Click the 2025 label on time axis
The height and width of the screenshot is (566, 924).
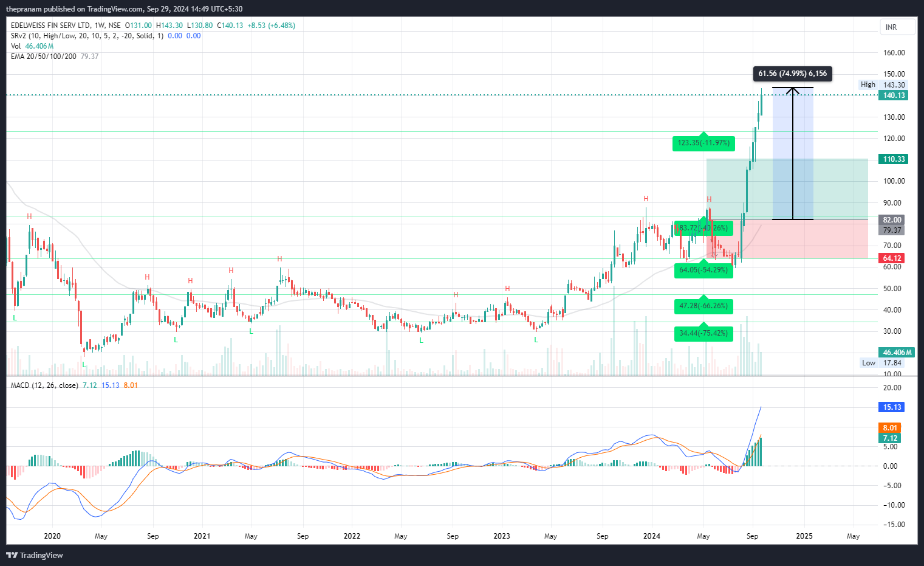[x=804, y=536]
